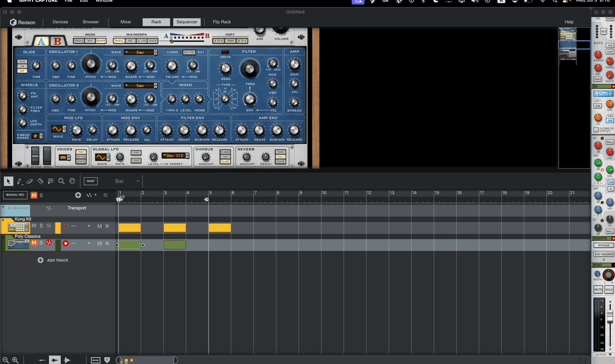
Task: Open the Edit menu
Action: pyautogui.click(x=84, y=1)
